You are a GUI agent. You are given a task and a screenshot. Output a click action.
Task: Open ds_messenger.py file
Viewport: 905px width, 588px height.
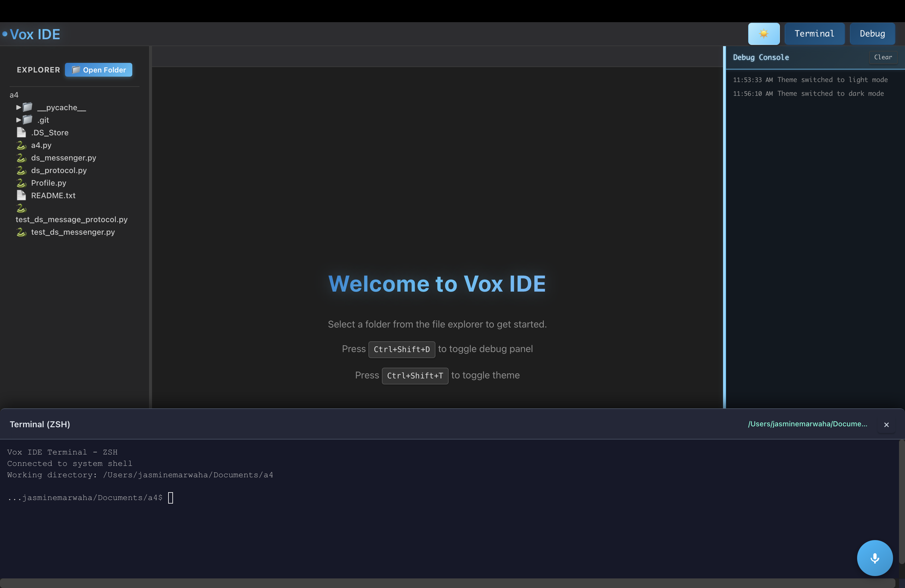63,158
